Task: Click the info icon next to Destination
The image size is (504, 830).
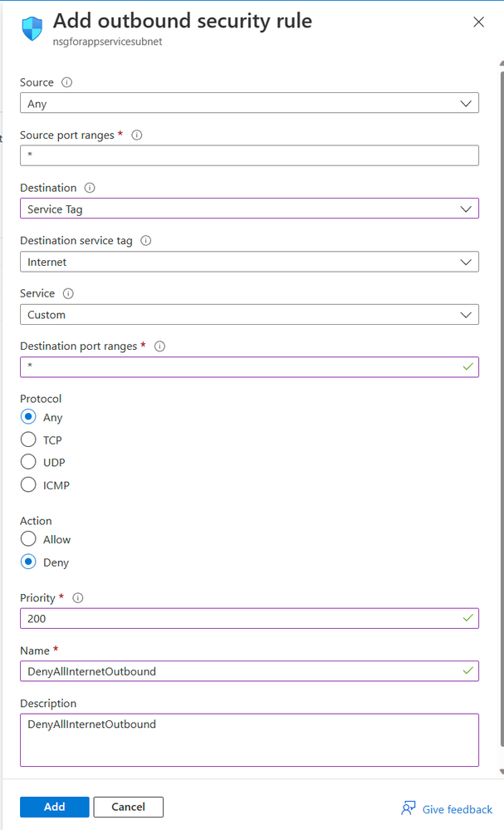Action: pos(90,188)
